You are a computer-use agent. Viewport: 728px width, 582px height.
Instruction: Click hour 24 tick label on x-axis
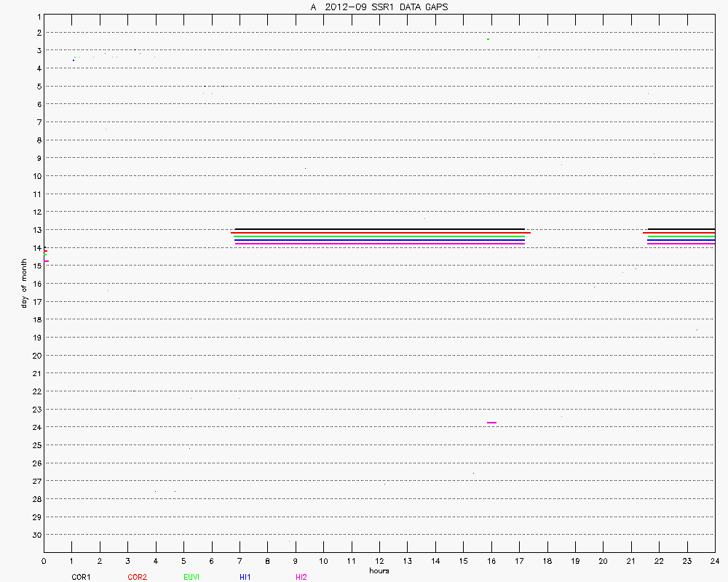[715, 561]
